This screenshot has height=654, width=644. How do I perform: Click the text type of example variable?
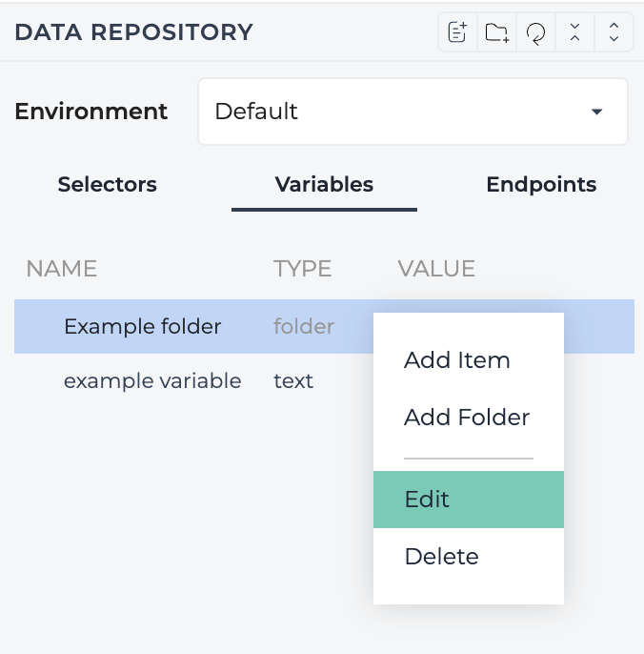293,381
